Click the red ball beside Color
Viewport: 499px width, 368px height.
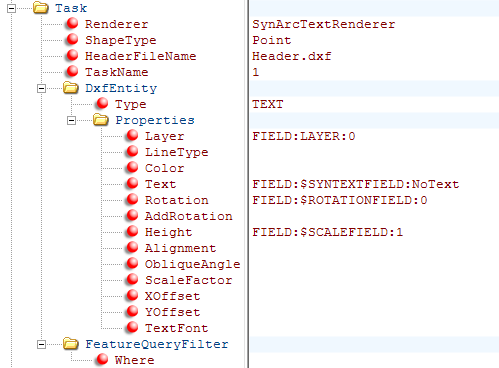(x=132, y=168)
